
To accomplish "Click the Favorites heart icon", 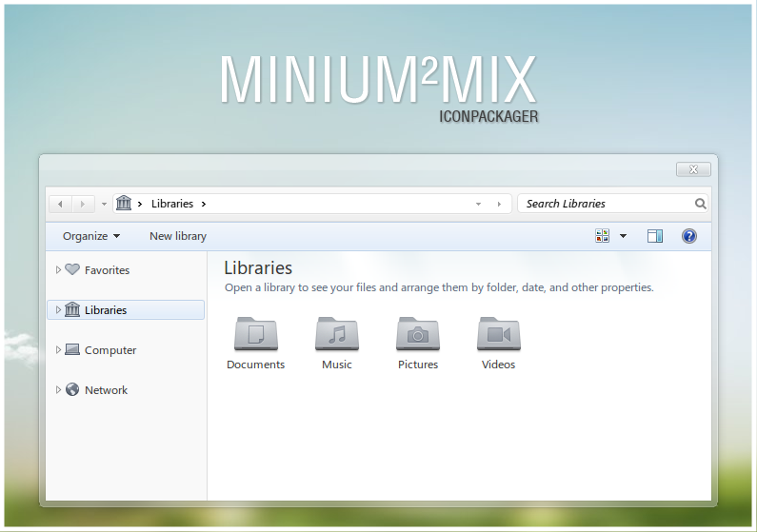I will (x=72, y=269).
